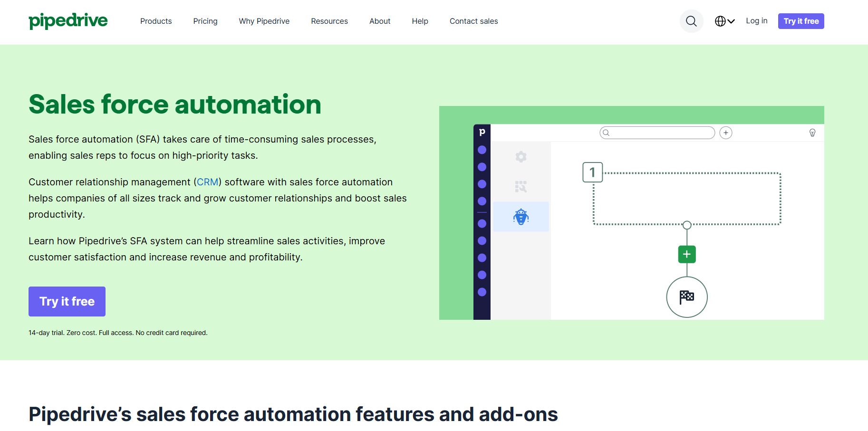
Task: Click the automation workflow illustration
Action: tap(632, 213)
